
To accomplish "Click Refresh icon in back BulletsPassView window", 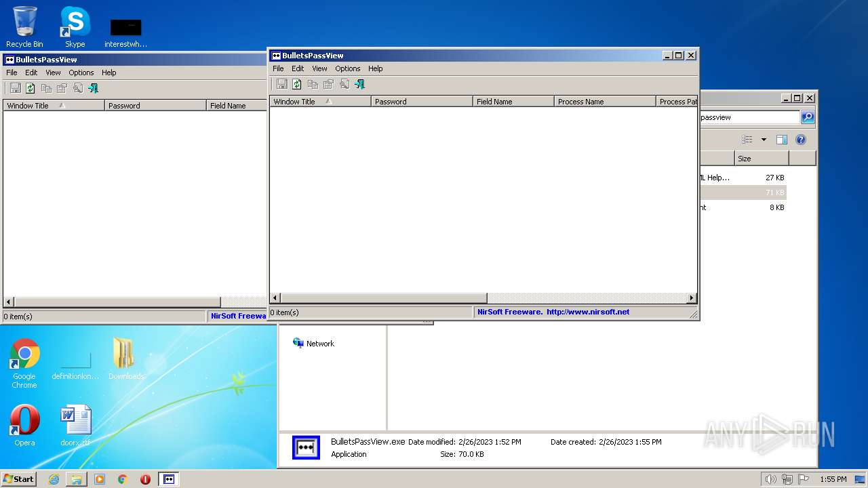I will pyautogui.click(x=31, y=88).
